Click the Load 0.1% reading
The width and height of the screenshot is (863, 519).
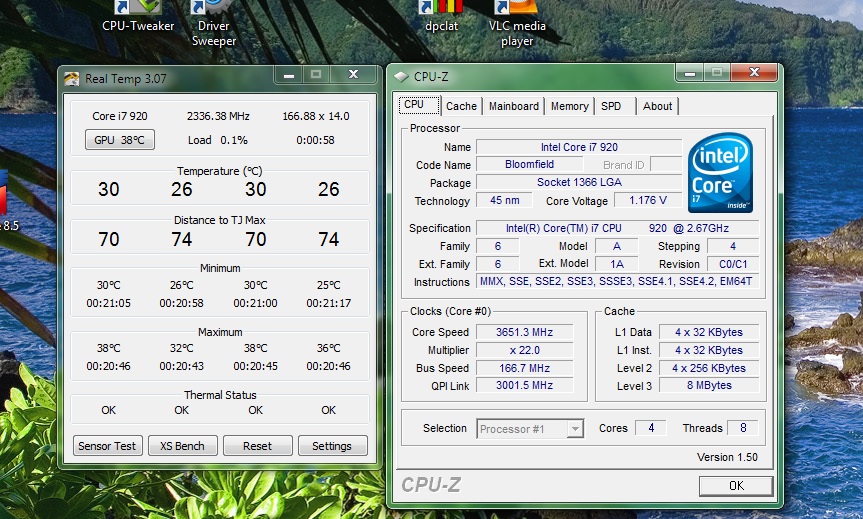(x=218, y=140)
